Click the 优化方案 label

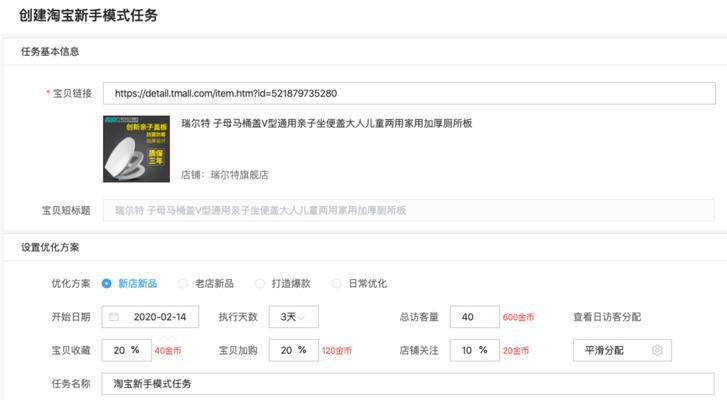(x=70, y=284)
